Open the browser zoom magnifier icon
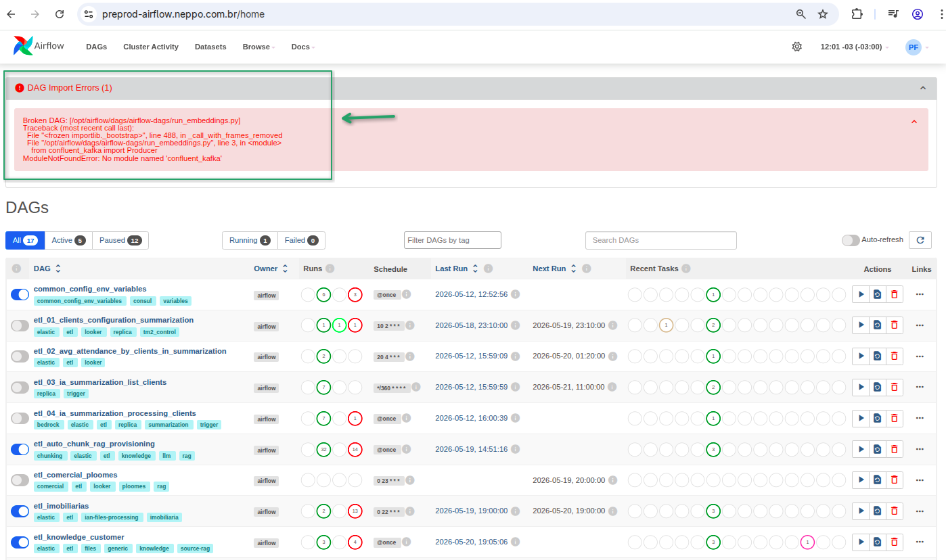 tap(801, 14)
